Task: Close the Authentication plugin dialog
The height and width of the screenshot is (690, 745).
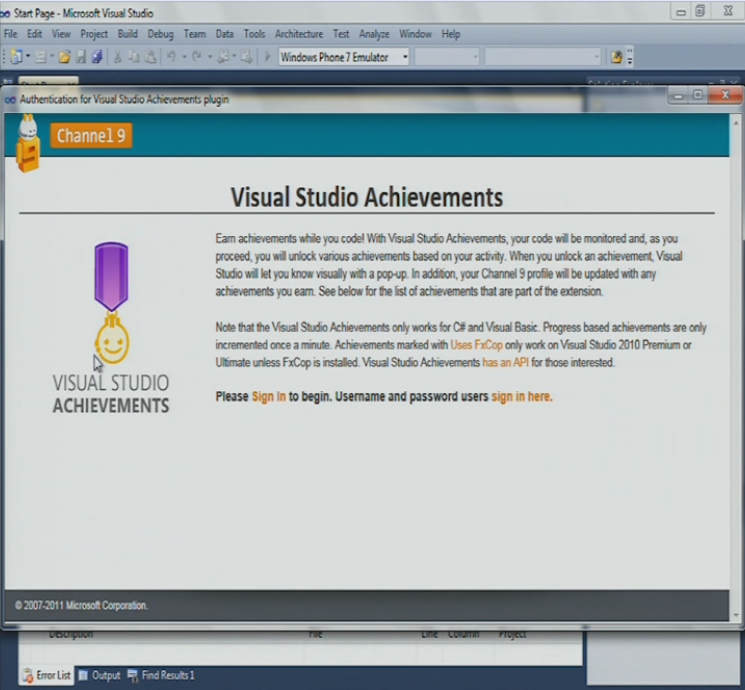Action: (x=725, y=95)
